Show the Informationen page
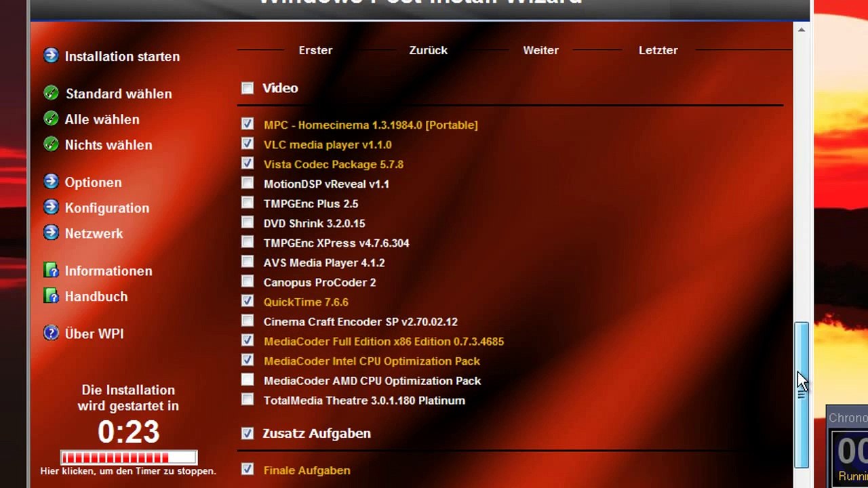 click(x=108, y=271)
